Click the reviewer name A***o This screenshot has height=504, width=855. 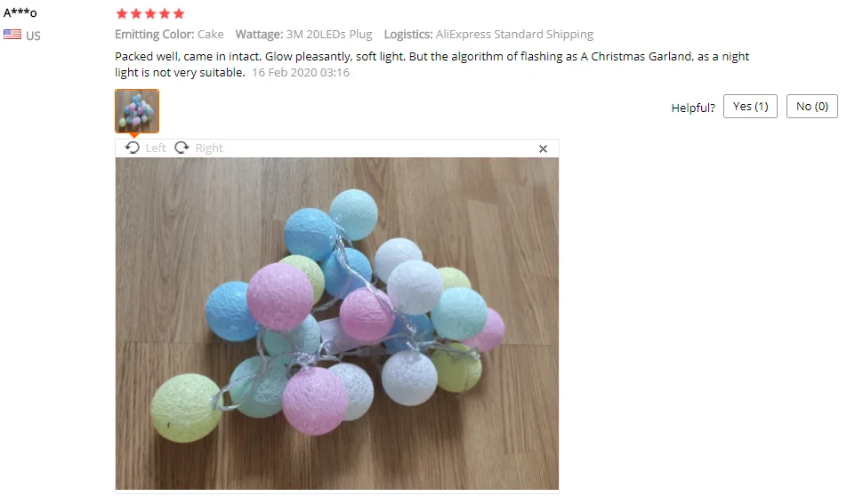click(x=20, y=12)
